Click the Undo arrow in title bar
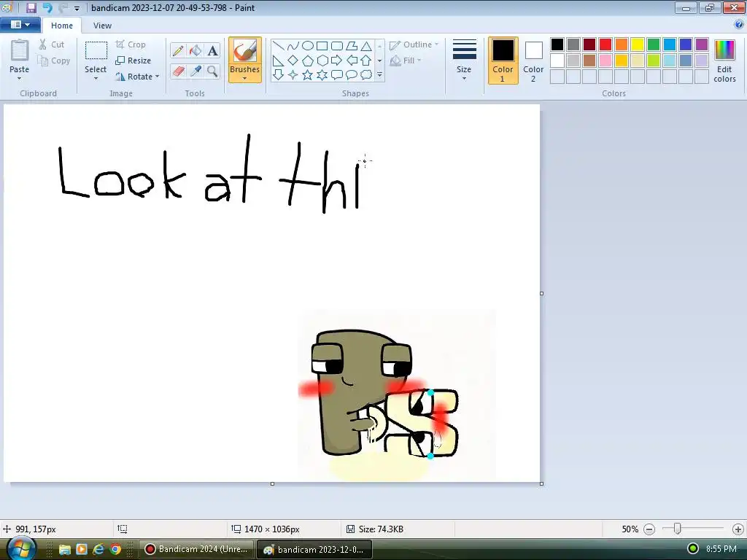The height and width of the screenshot is (560, 747). pos(47,7)
